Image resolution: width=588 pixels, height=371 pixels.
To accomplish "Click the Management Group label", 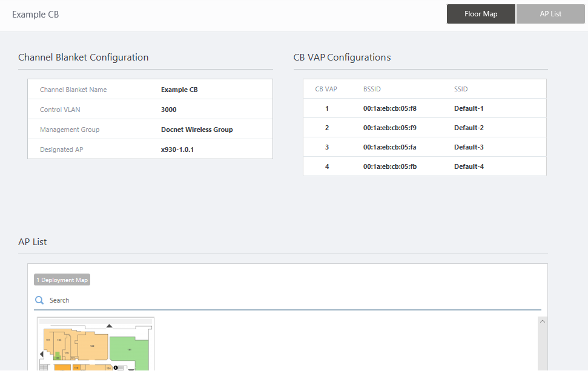I will coord(70,130).
